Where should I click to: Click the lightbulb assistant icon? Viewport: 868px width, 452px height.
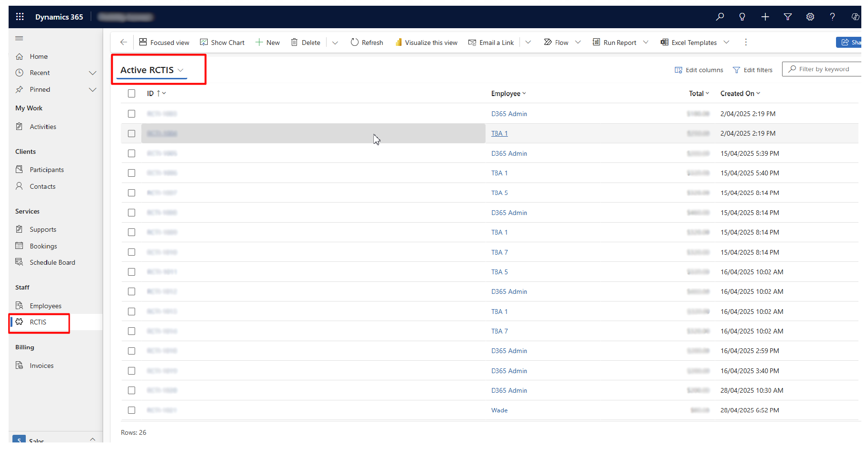tap(742, 17)
